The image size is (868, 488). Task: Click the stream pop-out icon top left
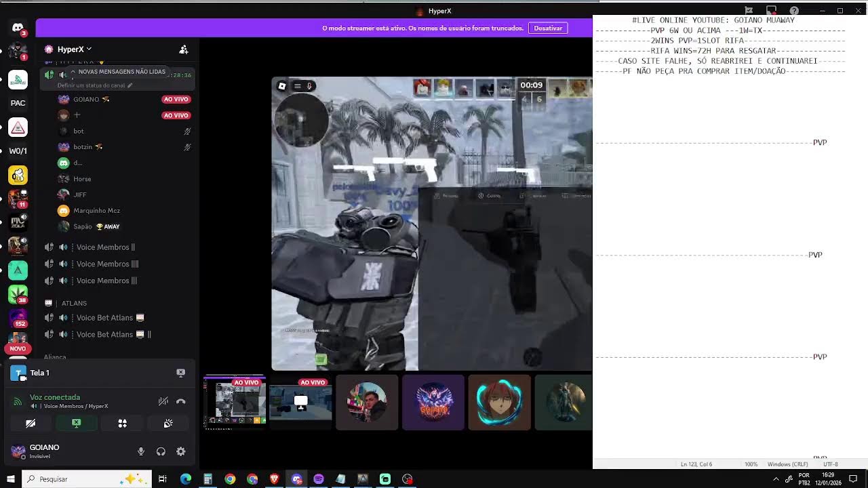click(x=282, y=86)
